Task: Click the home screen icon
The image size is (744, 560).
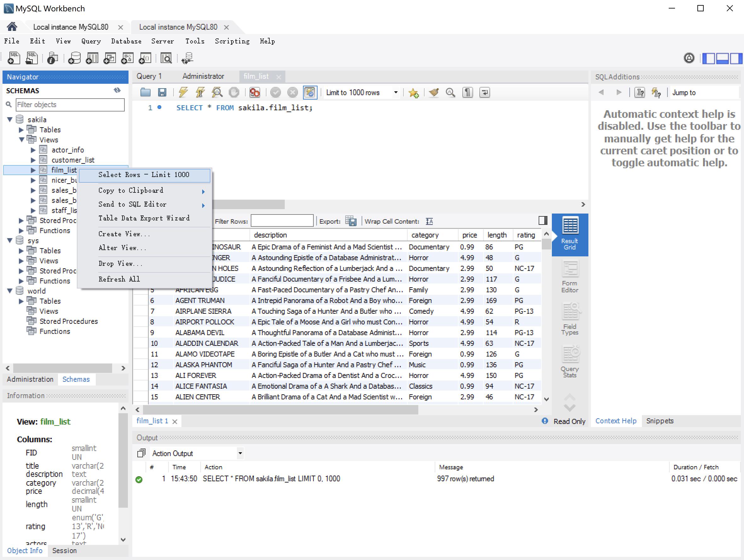Action: pos(12,26)
